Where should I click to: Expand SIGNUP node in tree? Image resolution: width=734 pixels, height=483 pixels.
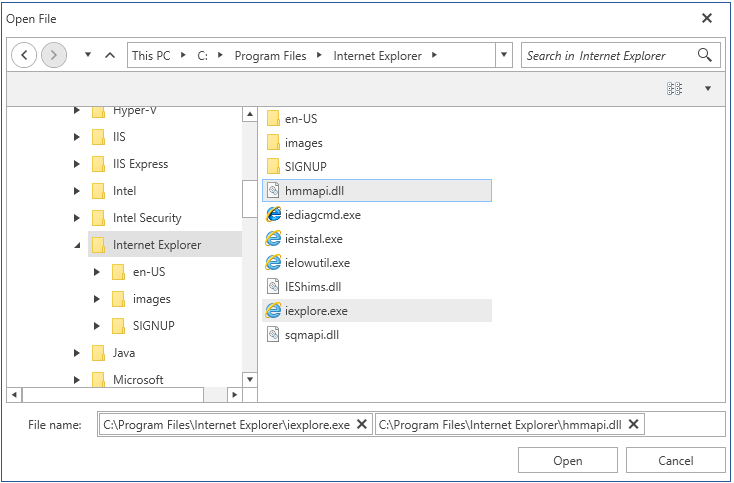(x=96, y=326)
